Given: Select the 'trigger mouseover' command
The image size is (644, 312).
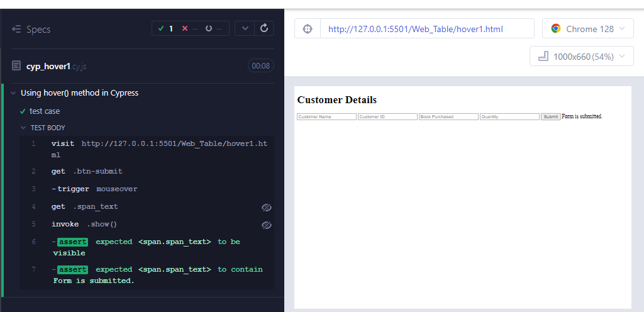Looking at the screenshot, I should [147, 189].
